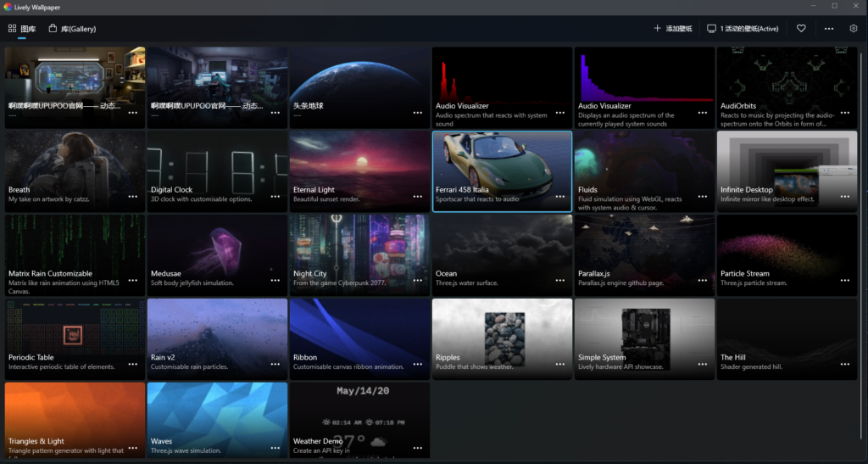The width and height of the screenshot is (868, 464).
Task: Open more options for The Hill
Action: point(845,365)
